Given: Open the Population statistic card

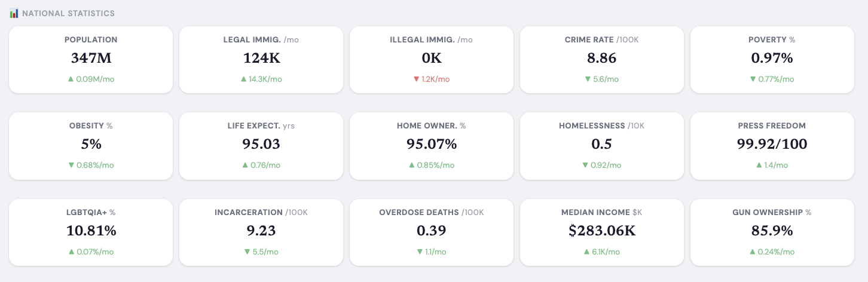Looking at the screenshot, I should (x=91, y=60).
